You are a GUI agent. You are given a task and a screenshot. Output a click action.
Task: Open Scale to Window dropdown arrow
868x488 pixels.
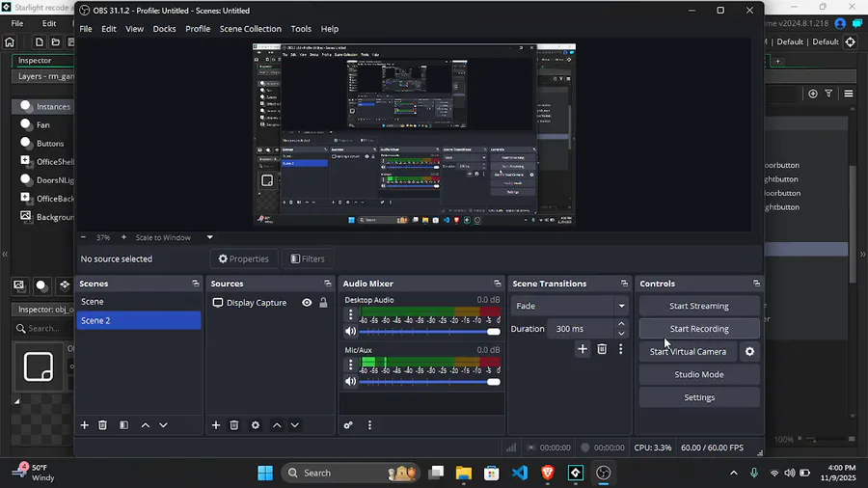point(210,237)
